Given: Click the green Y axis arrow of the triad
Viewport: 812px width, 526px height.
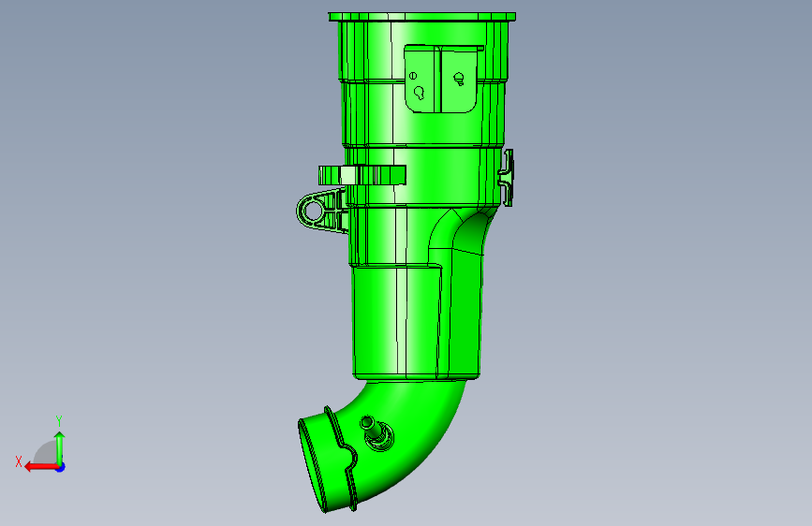Looking at the screenshot, I should point(60,448).
